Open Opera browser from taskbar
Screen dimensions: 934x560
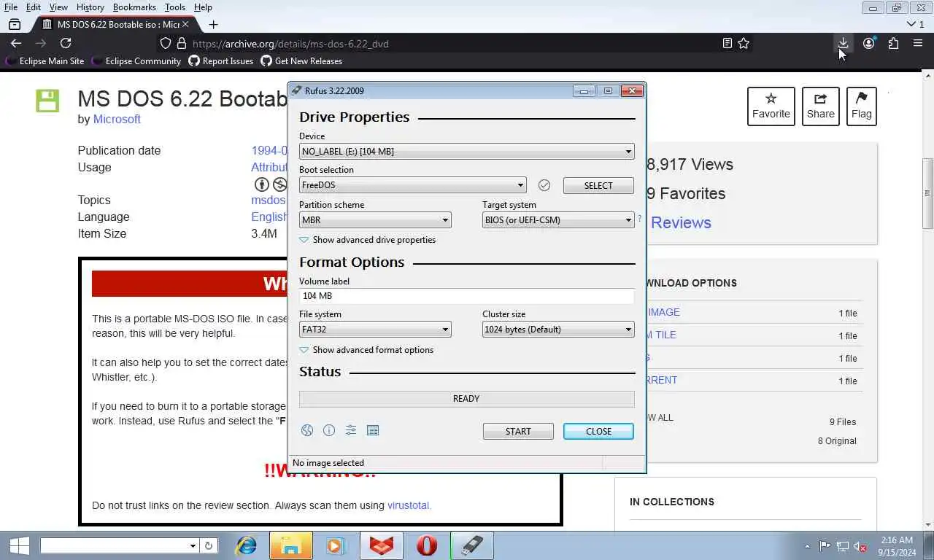tap(427, 545)
